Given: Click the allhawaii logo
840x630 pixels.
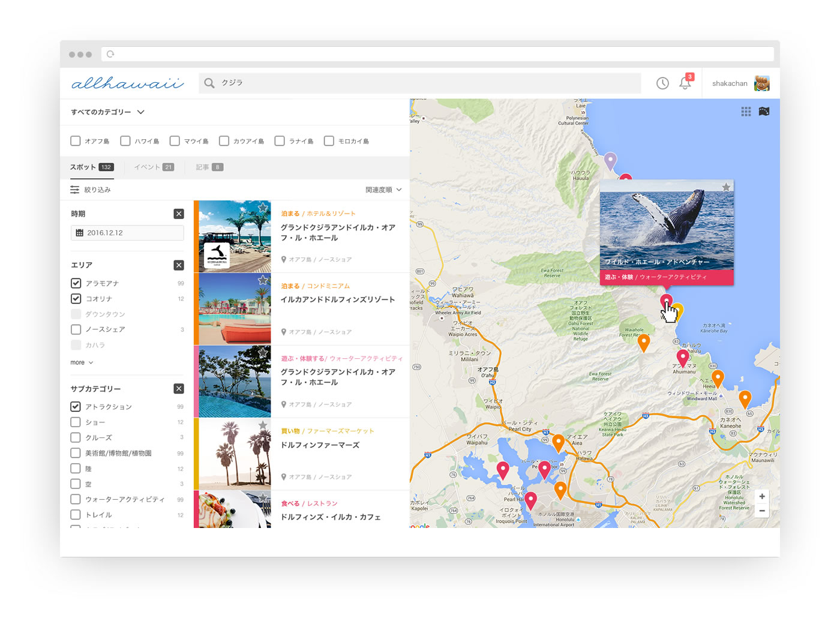Looking at the screenshot, I should point(128,83).
